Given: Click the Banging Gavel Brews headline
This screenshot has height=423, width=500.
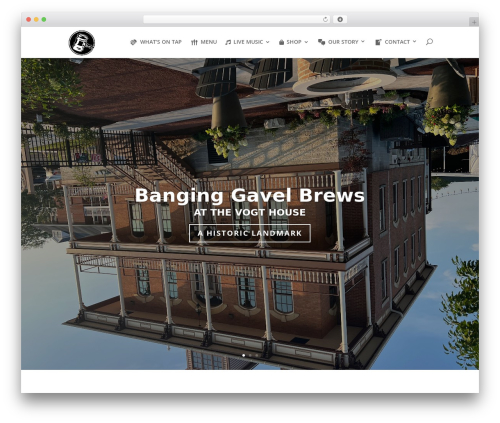Looking at the screenshot, I should [250, 195].
